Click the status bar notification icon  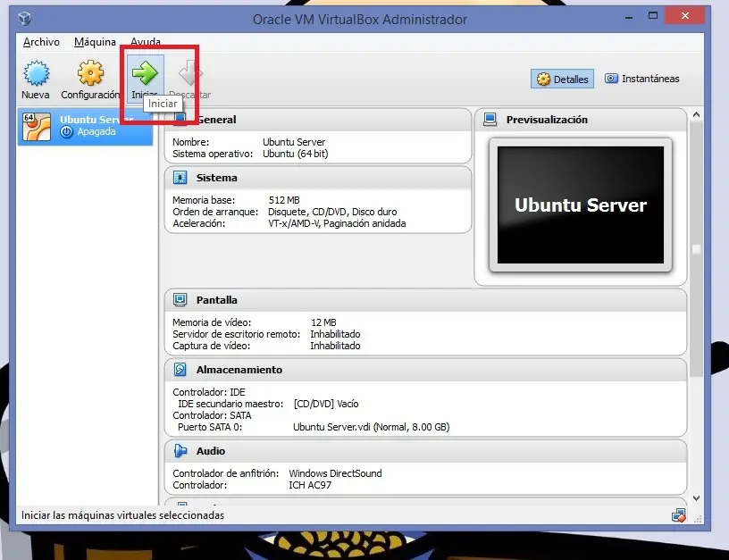click(x=678, y=515)
